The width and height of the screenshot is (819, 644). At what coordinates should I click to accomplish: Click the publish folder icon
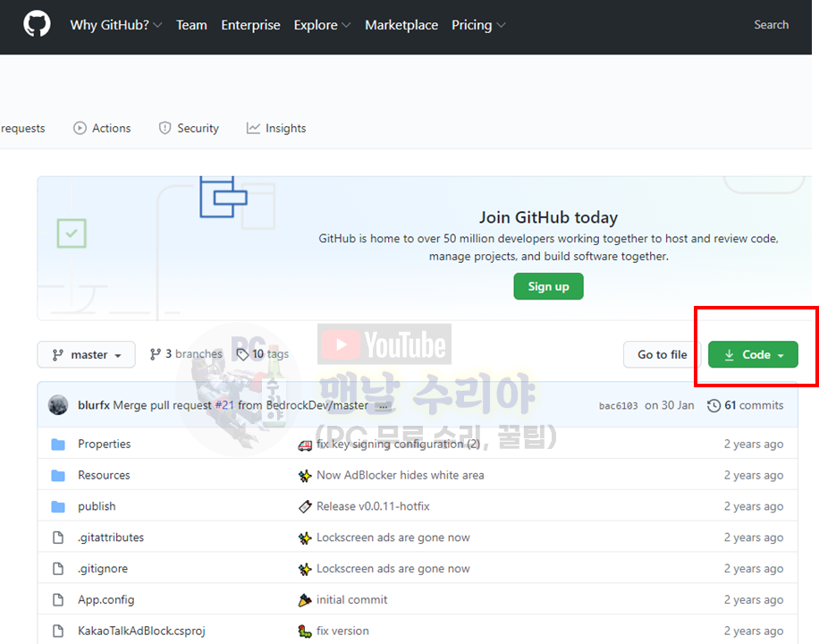(58, 506)
